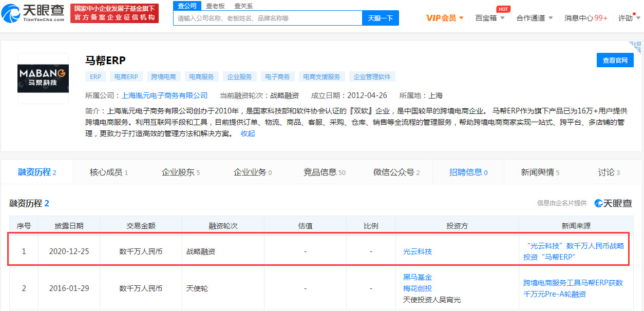Screen dimensions: 644x311
Task: Collapse the description with 收起
Action: [x=248, y=133]
